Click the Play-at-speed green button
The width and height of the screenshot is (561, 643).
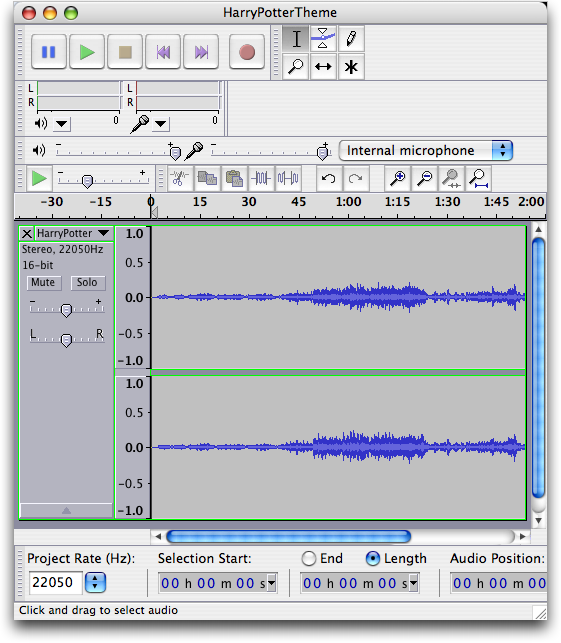coord(39,178)
